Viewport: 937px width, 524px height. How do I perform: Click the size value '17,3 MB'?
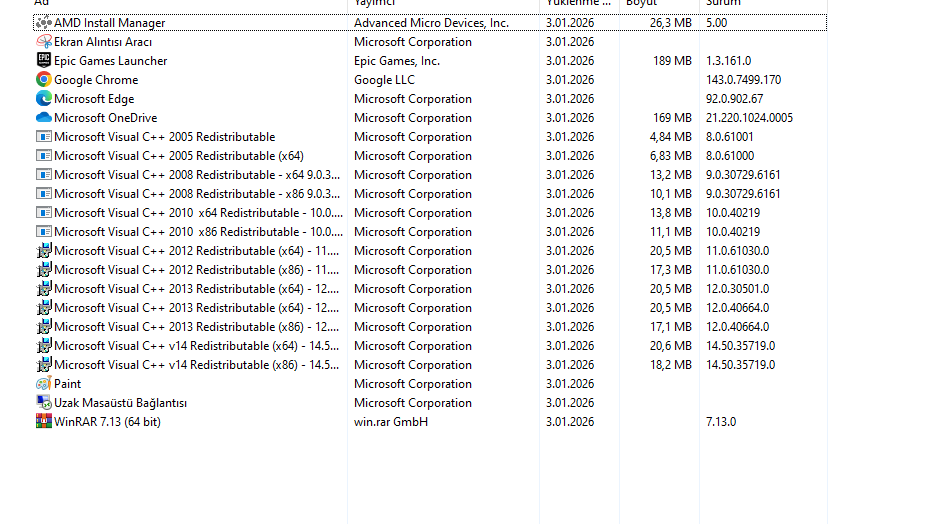click(670, 270)
